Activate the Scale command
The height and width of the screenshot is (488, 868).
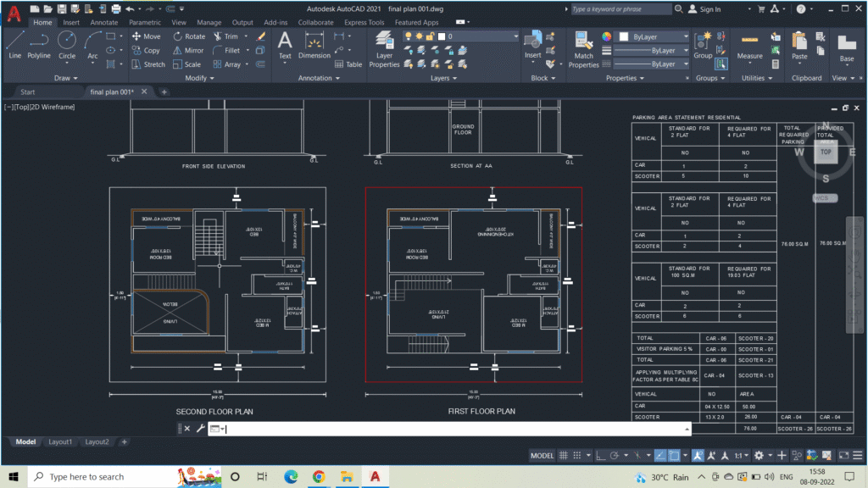click(186, 64)
